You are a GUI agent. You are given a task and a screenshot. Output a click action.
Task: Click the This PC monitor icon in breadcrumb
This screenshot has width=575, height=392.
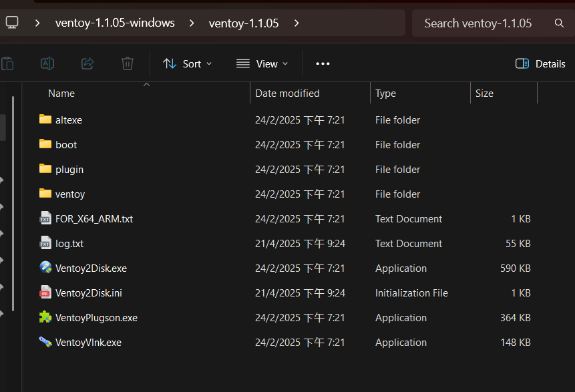[x=12, y=23]
